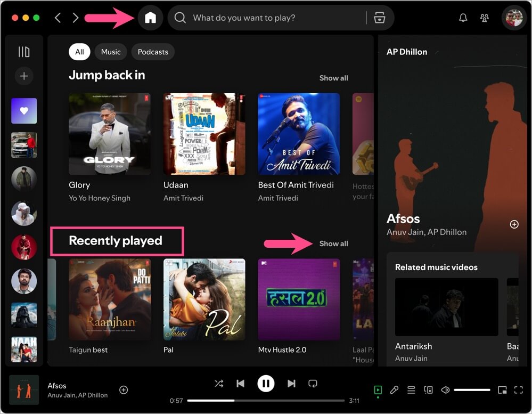The image size is (532, 414).
Task: Open the Udaan album cover
Action: tap(204, 134)
